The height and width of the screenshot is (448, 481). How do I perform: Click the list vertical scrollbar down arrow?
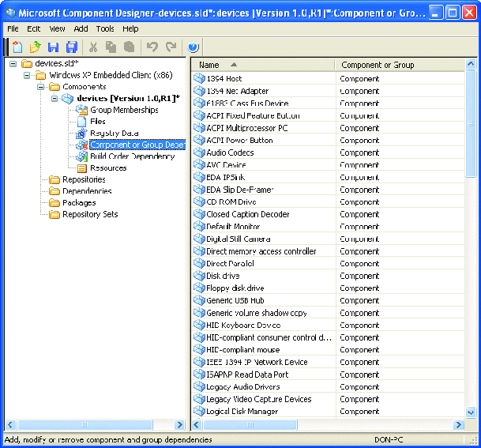click(x=471, y=412)
